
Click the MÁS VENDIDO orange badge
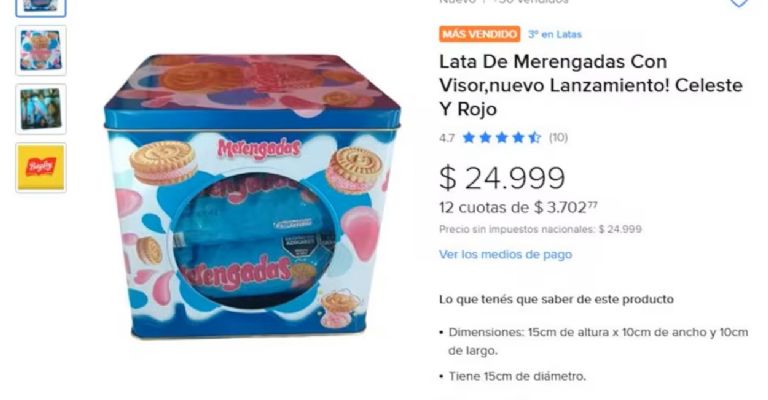point(480,34)
